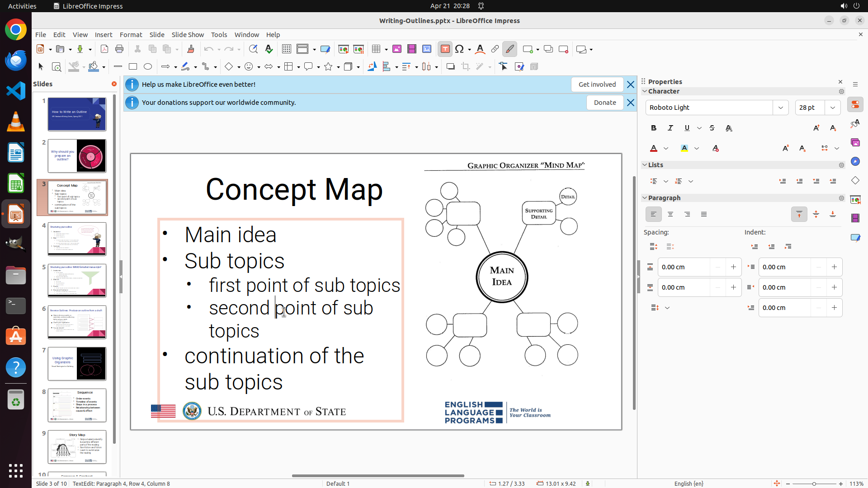Open the font name dropdown
The height and width of the screenshot is (488, 868).
pos(781,108)
